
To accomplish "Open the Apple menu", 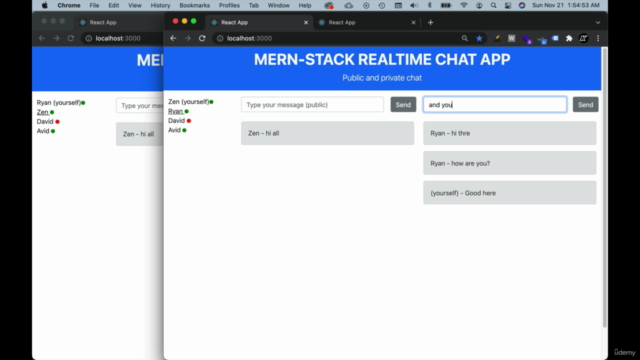I will point(44,5).
